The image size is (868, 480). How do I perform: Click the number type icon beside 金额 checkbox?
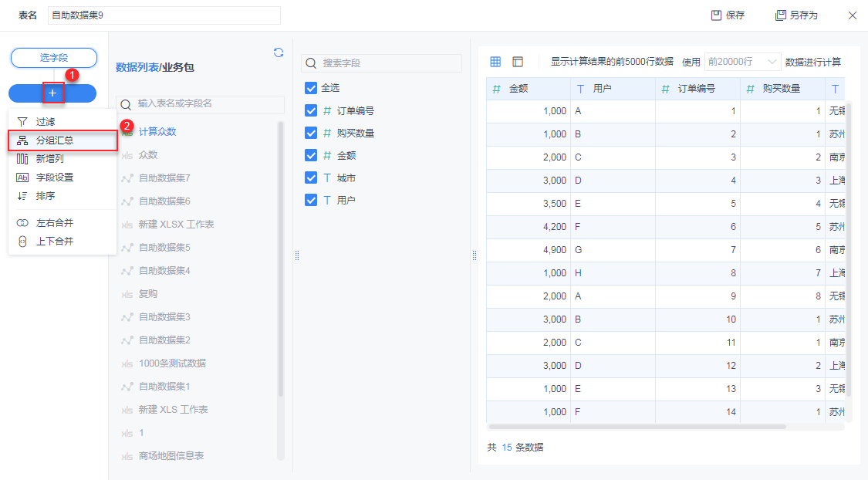[326, 156]
